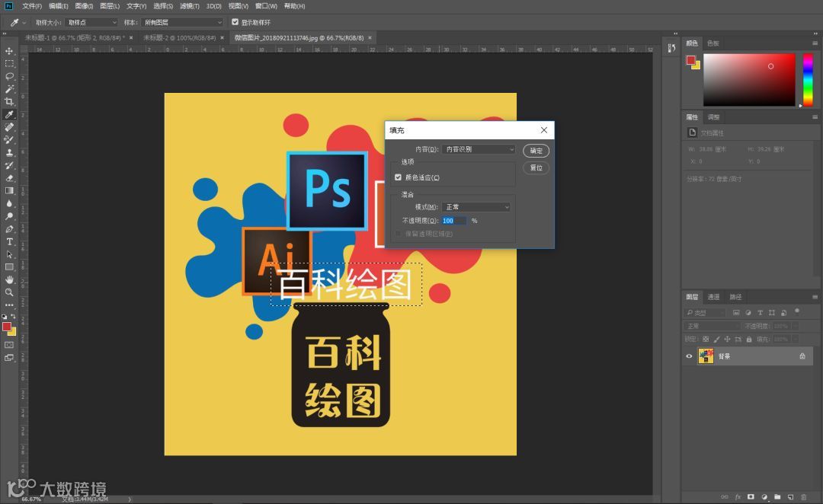Select the Brush tool
This screenshot has height=504, width=823.
(x=9, y=139)
